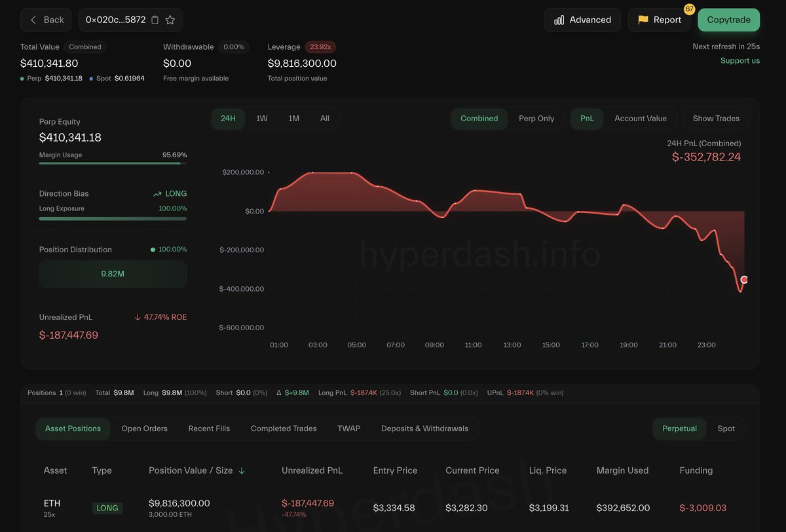Star this wallet address as favorite
The image size is (786, 532).
pyautogui.click(x=170, y=20)
